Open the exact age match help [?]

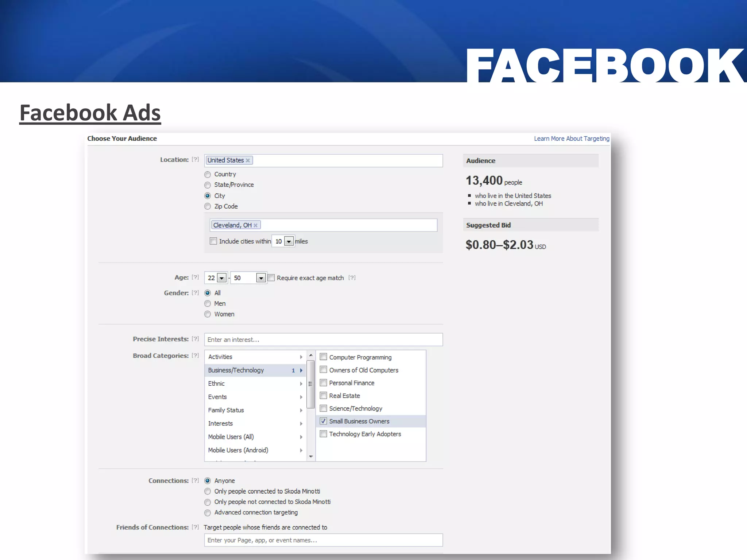tap(352, 277)
